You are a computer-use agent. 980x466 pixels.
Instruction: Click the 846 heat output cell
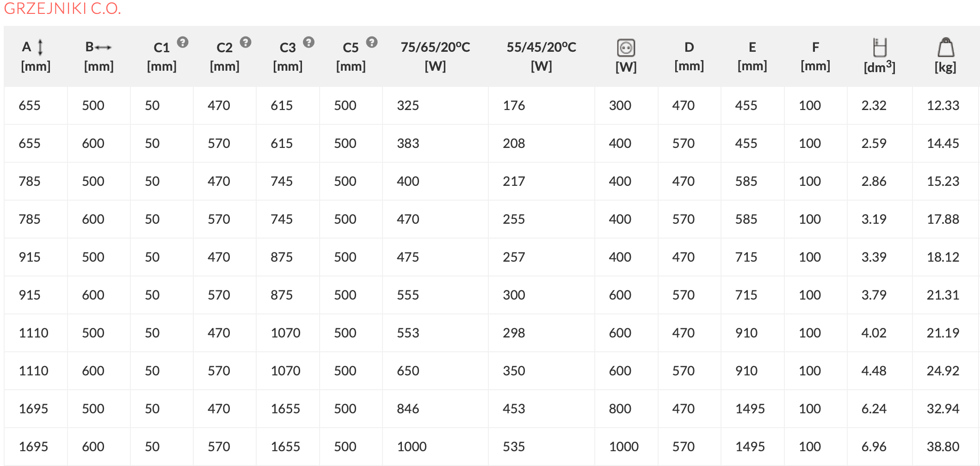(408, 409)
